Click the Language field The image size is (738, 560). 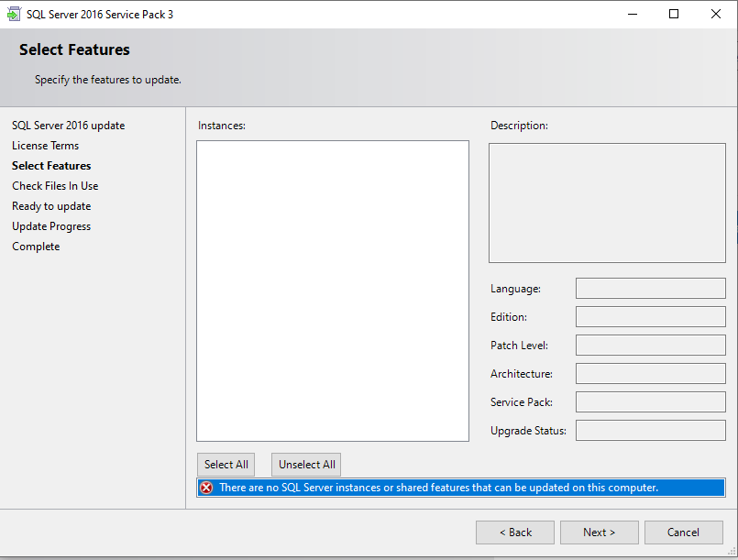pyautogui.click(x=651, y=289)
